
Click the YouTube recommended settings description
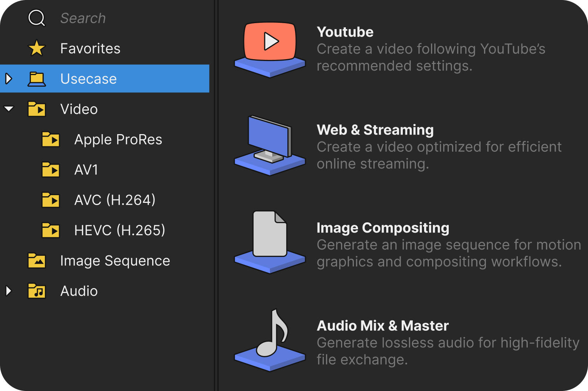click(x=431, y=57)
